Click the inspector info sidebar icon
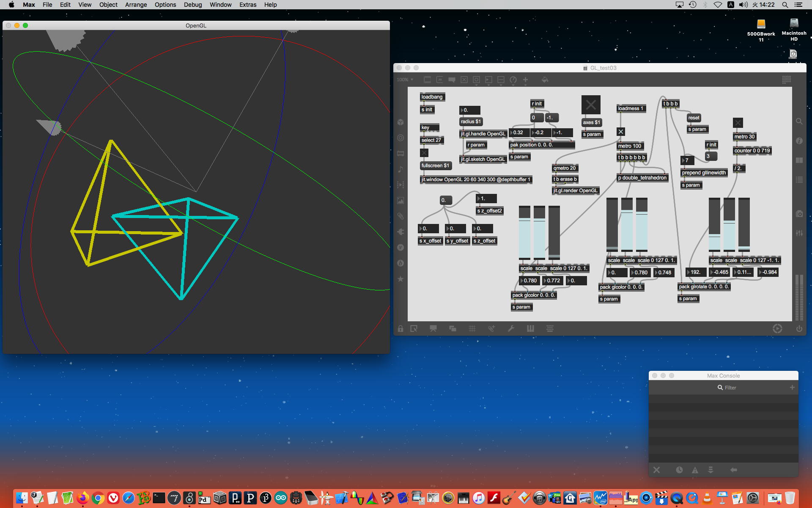This screenshot has width=812, height=508. pos(799,141)
